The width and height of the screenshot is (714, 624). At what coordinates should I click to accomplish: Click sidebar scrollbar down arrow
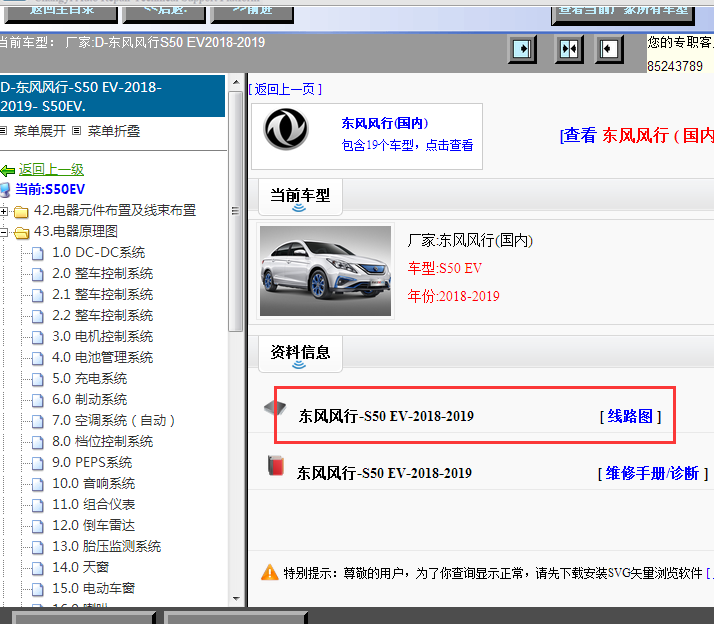(x=236, y=599)
